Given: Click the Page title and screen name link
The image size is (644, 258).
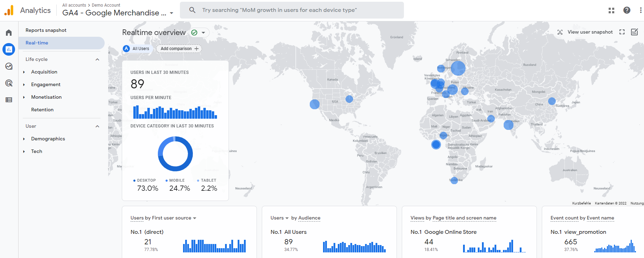Looking at the screenshot, I should click(464, 218).
